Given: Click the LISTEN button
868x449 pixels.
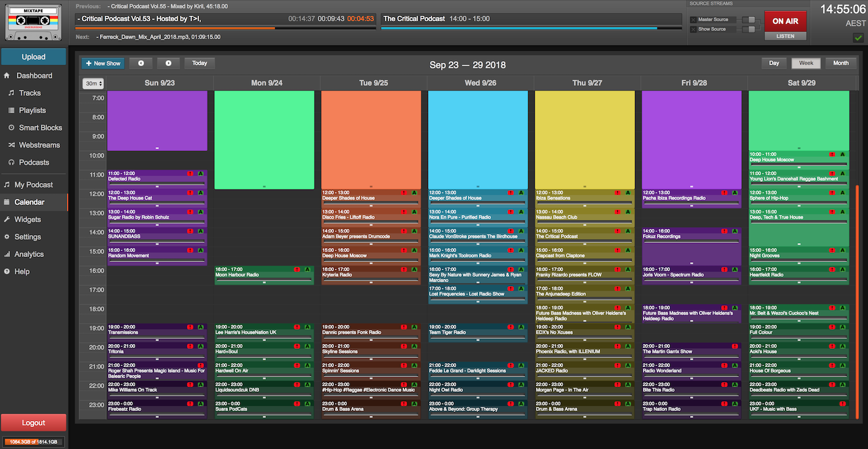Looking at the screenshot, I should tap(785, 36).
